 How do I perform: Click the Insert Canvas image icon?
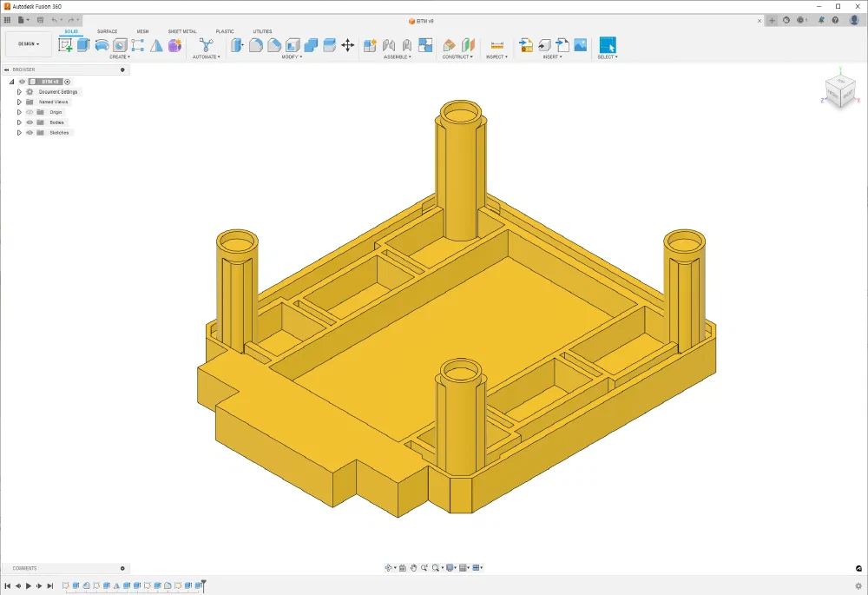581,45
